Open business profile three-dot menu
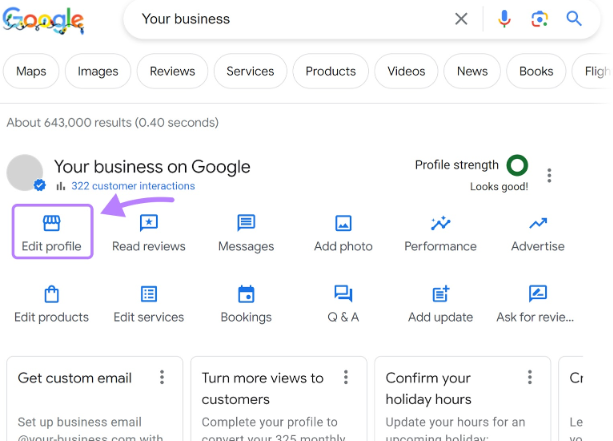Viewport: 613px width, 441px height. pos(549,176)
